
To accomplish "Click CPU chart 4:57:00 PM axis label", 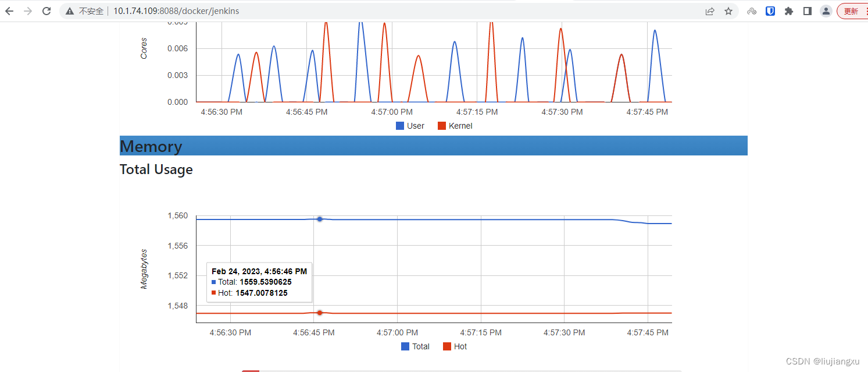I will (392, 112).
